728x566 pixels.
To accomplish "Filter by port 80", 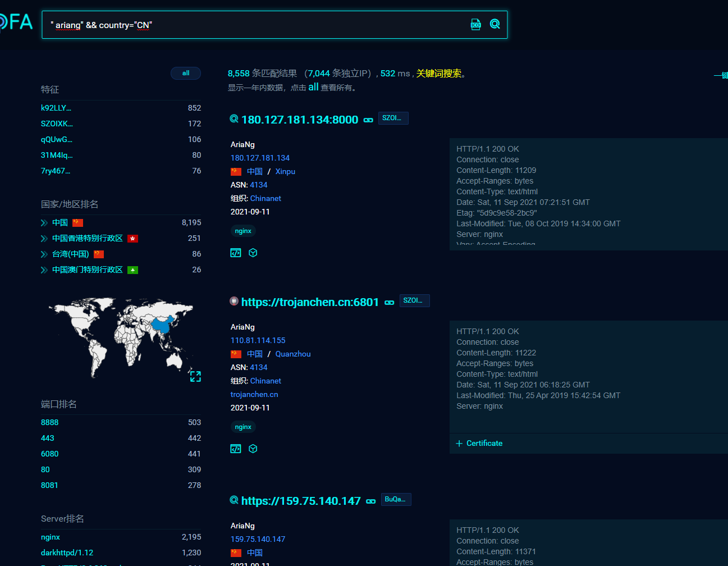I will [45, 469].
